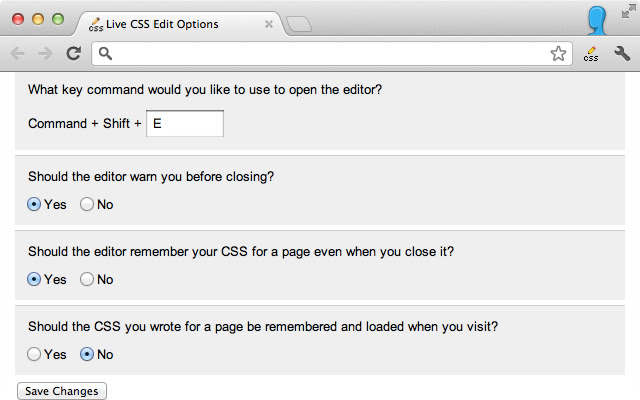Screen dimensions: 640x400
Task: Select Yes for load CSS on visit
Action: (x=34, y=354)
